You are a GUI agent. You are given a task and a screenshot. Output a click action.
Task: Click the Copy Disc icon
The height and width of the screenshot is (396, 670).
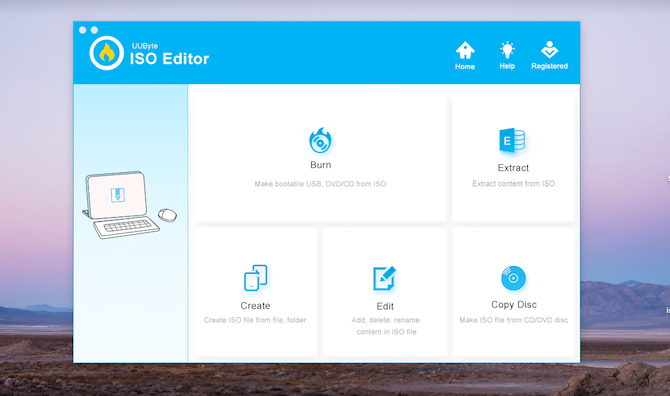(513, 278)
